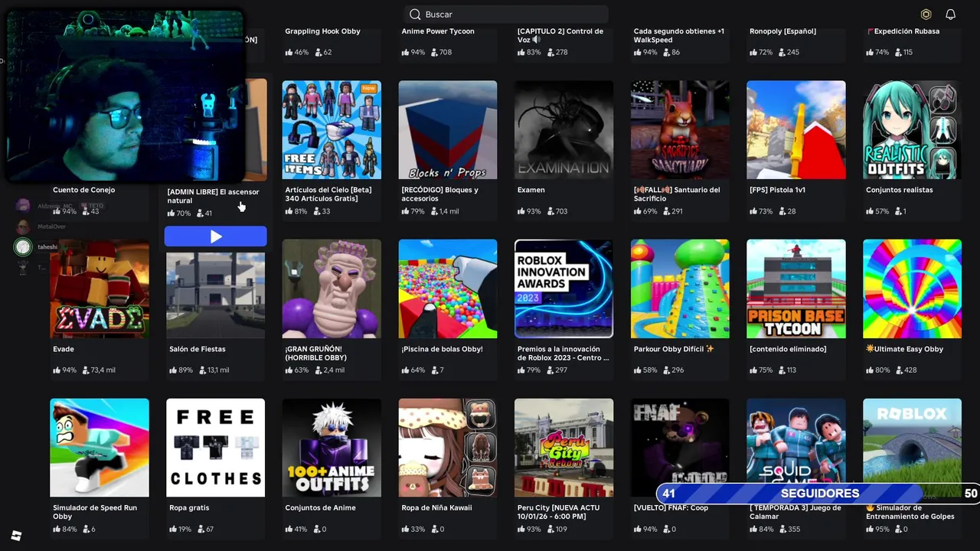This screenshot has height=551, width=980.
Task: Click the Anime Power Tycoon title
Action: (x=438, y=31)
